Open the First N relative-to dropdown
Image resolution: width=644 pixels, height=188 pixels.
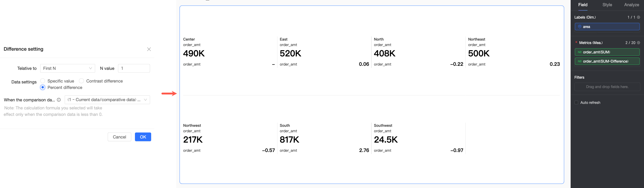click(x=67, y=68)
